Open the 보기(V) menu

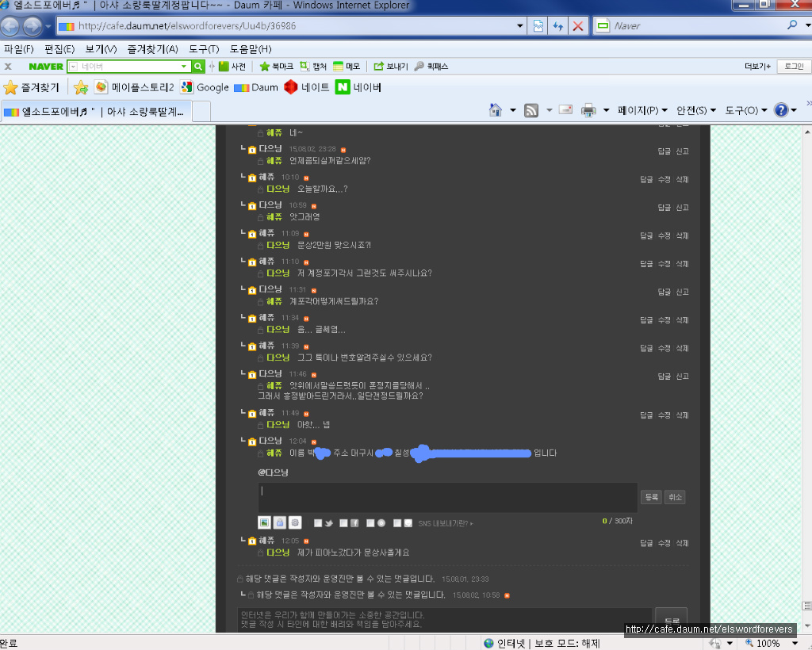101,49
